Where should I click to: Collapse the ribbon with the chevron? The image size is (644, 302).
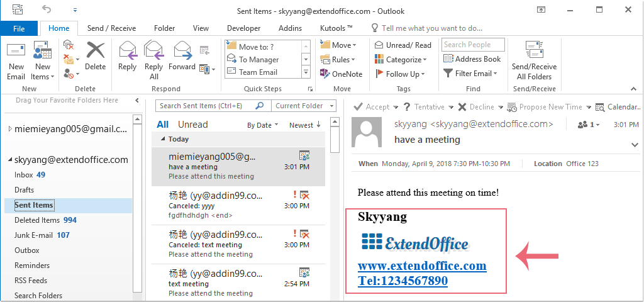(x=633, y=88)
